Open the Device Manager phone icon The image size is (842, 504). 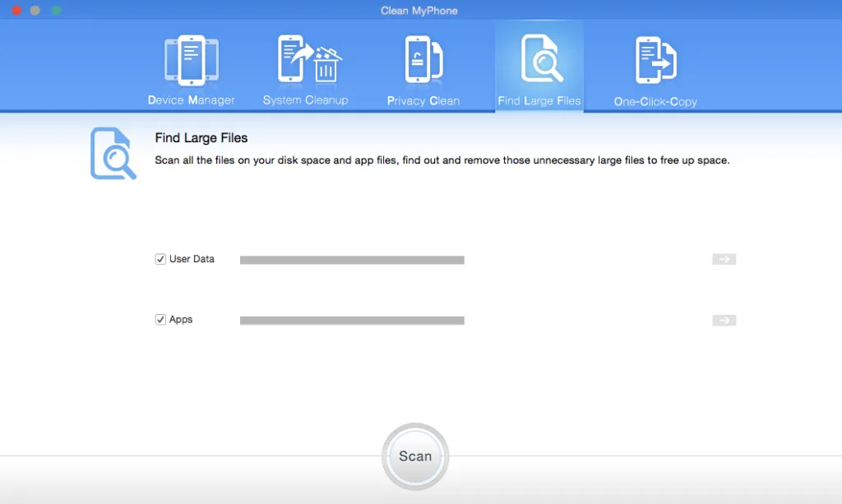pos(191,60)
